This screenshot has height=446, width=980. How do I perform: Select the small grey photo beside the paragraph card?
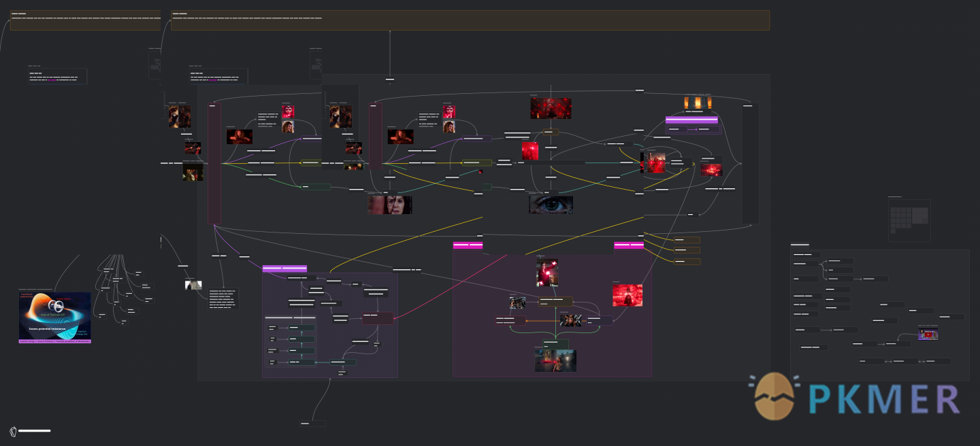coord(193,285)
